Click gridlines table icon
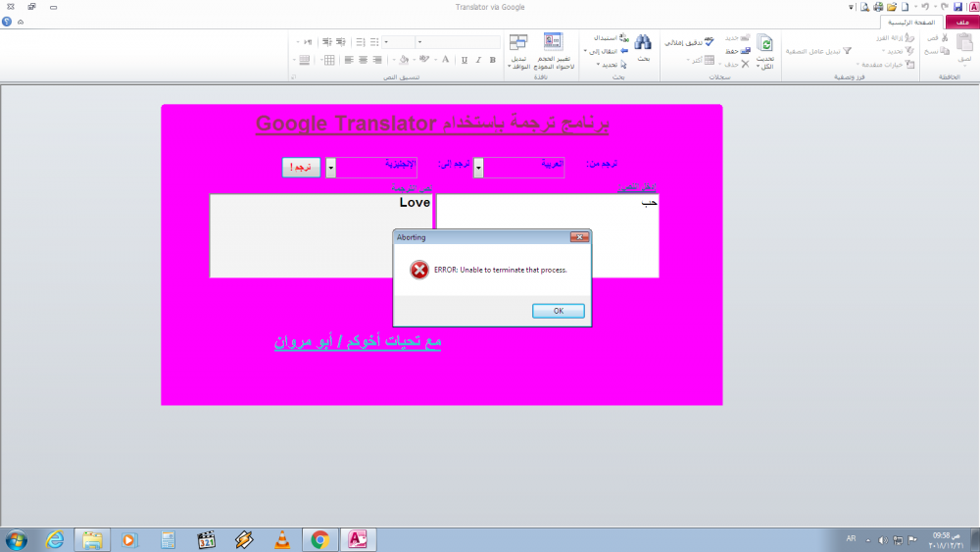The height and width of the screenshot is (552, 980). pos(329,60)
